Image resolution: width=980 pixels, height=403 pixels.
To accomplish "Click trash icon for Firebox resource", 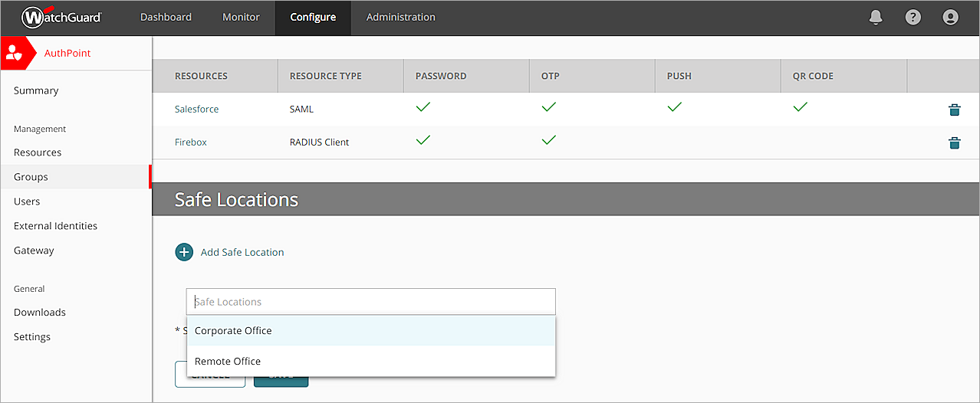I will click(x=954, y=143).
